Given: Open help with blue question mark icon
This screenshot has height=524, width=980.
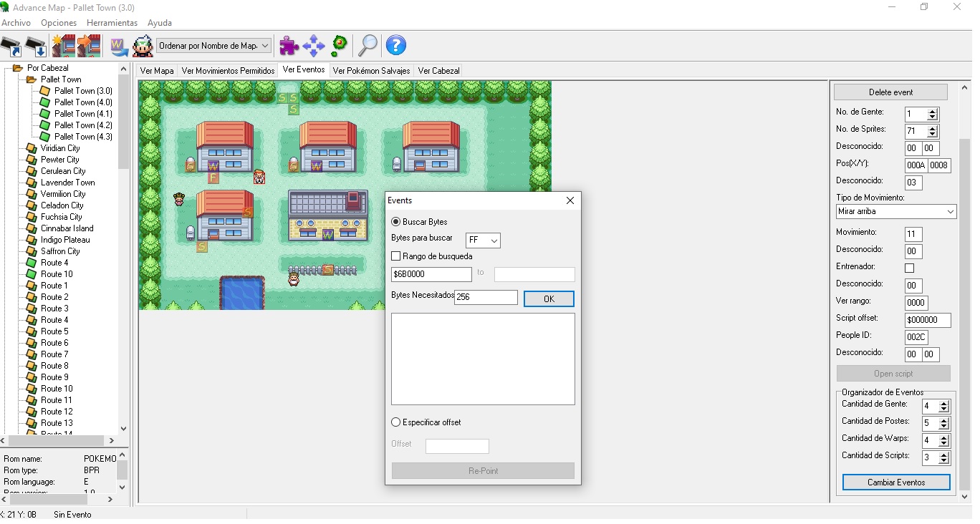Looking at the screenshot, I should pyautogui.click(x=395, y=46).
